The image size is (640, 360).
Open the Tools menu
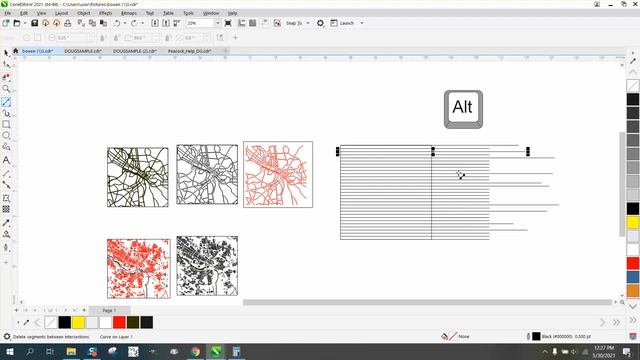188,13
